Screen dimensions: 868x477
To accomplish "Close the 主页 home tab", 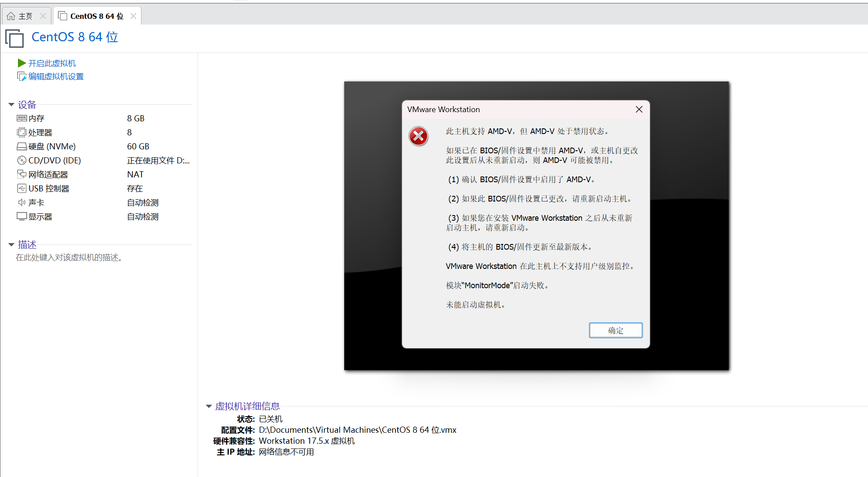I will (43, 16).
